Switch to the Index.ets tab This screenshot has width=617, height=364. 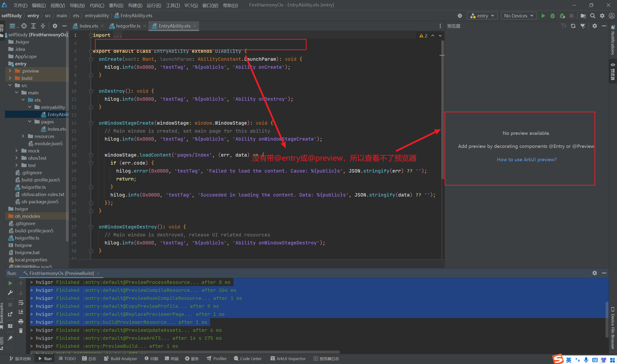[88, 26]
